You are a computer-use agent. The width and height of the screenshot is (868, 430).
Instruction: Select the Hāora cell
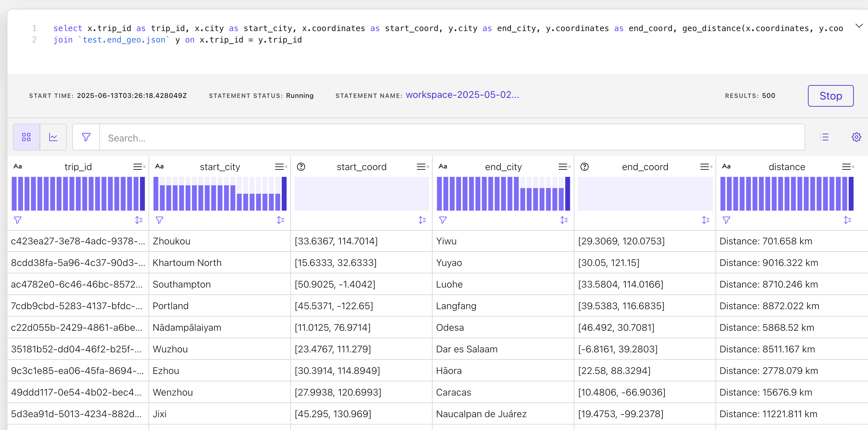(x=503, y=371)
